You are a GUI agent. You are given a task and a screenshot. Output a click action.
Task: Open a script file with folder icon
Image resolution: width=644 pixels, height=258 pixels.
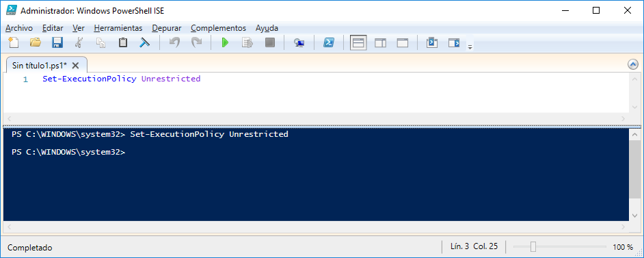click(36, 42)
